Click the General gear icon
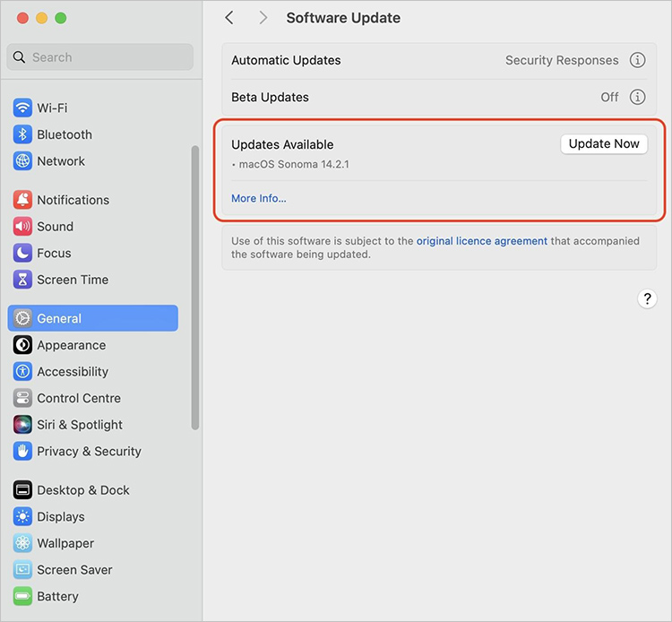This screenshot has height=622, width=672. coord(22,318)
